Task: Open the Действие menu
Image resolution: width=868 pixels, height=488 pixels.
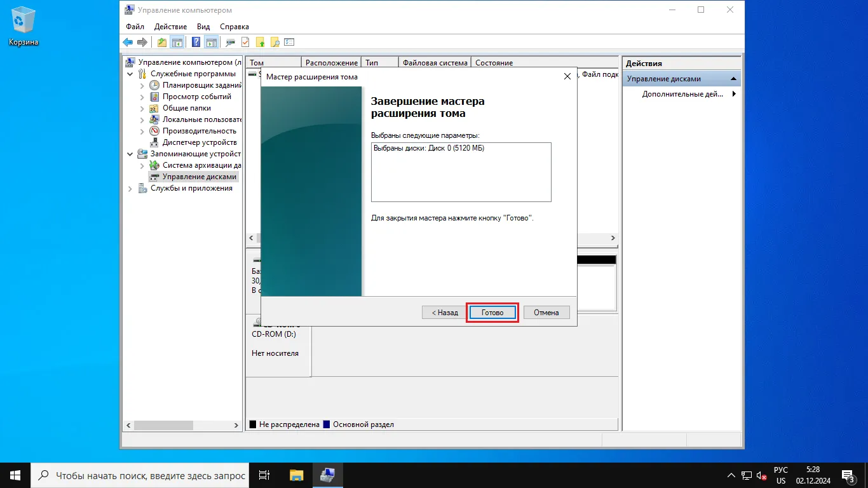Action: (170, 27)
